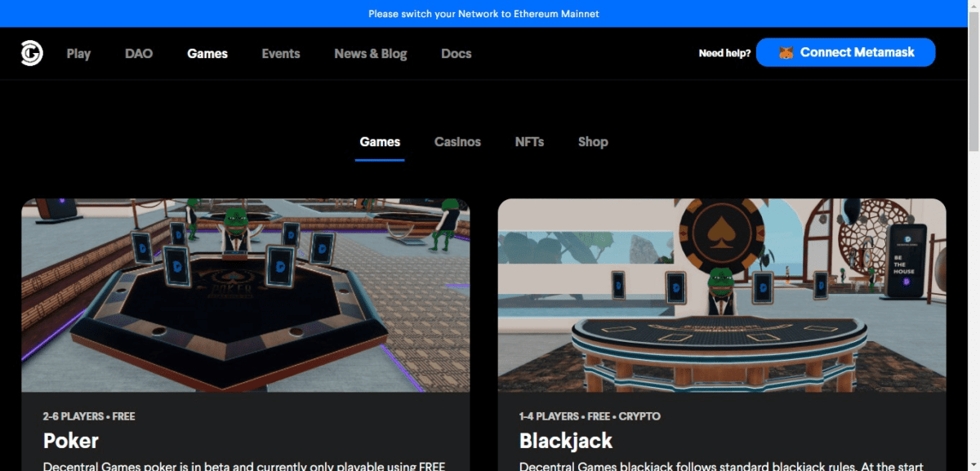Image resolution: width=980 pixels, height=471 pixels.
Task: Click the Ethereum Mainnet network notice banner
Action: pyautogui.click(x=483, y=14)
